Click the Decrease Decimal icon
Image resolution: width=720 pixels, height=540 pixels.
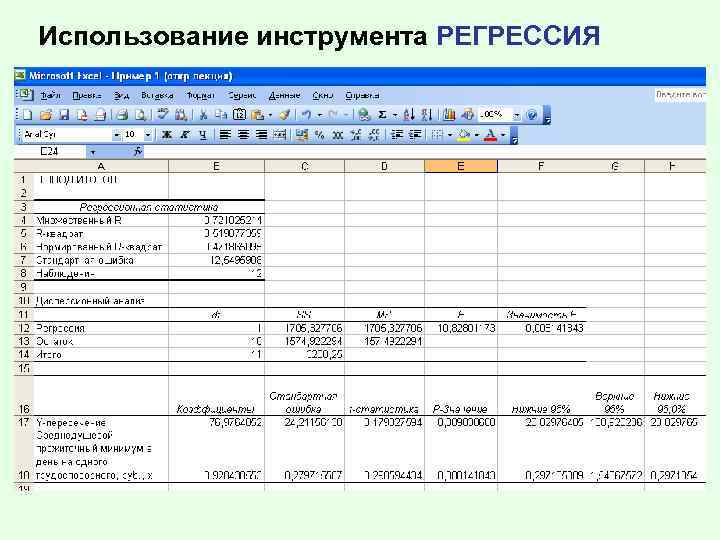[374, 135]
